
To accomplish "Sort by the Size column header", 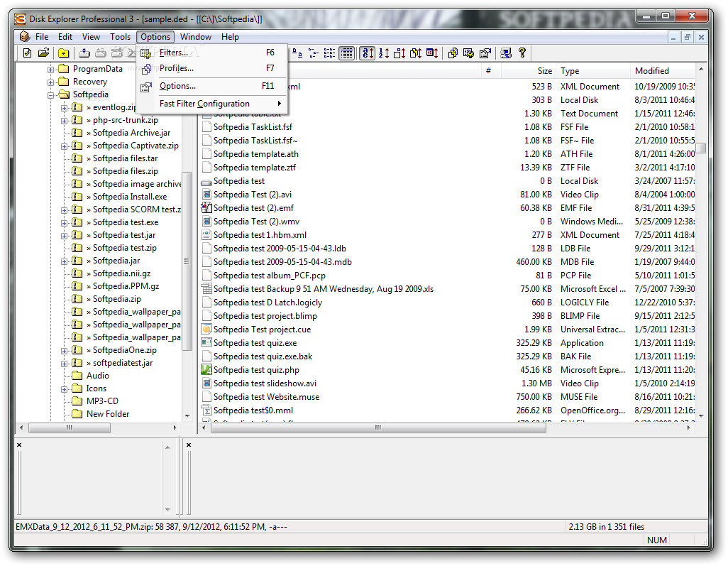I will tap(529, 71).
